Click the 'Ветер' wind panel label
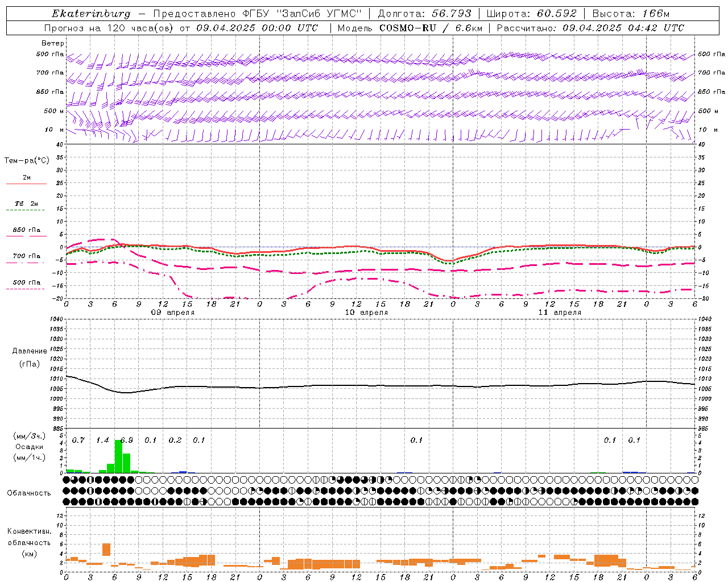Screen dimensions: 728x582 coord(53,43)
